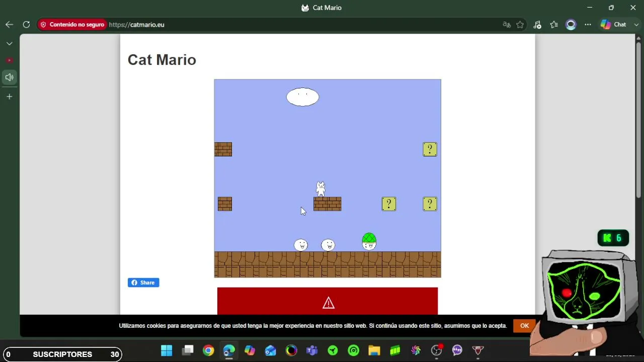Screen dimensions: 644x362
Task: Open the browser settings and more menu
Action: click(x=588, y=24)
